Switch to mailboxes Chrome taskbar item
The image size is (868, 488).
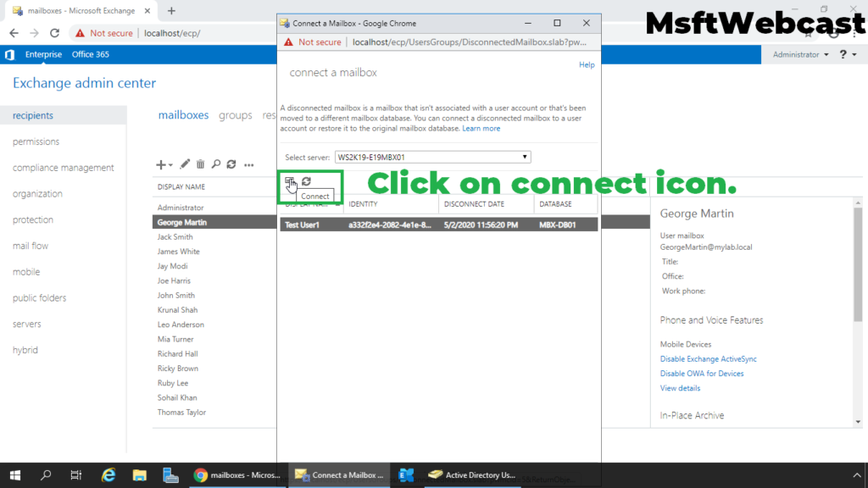(237, 475)
